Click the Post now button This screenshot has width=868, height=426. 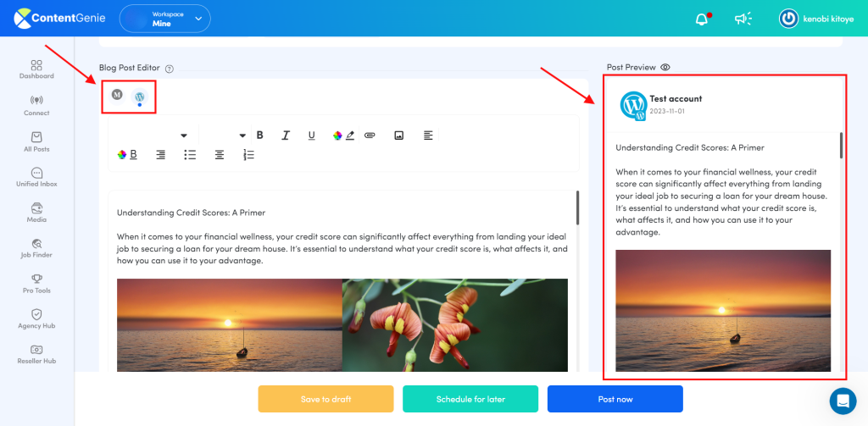[x=615, y=399]
